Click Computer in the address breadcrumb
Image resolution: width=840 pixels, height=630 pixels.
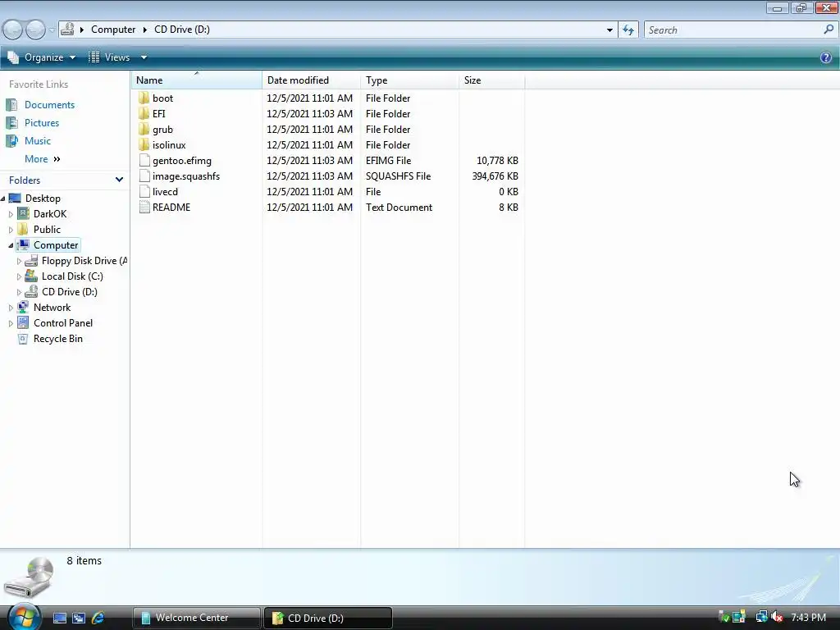(x=113, y=30)
